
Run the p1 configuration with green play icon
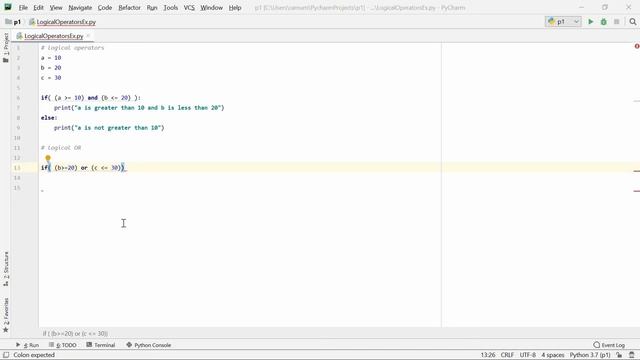coord(591,22)
